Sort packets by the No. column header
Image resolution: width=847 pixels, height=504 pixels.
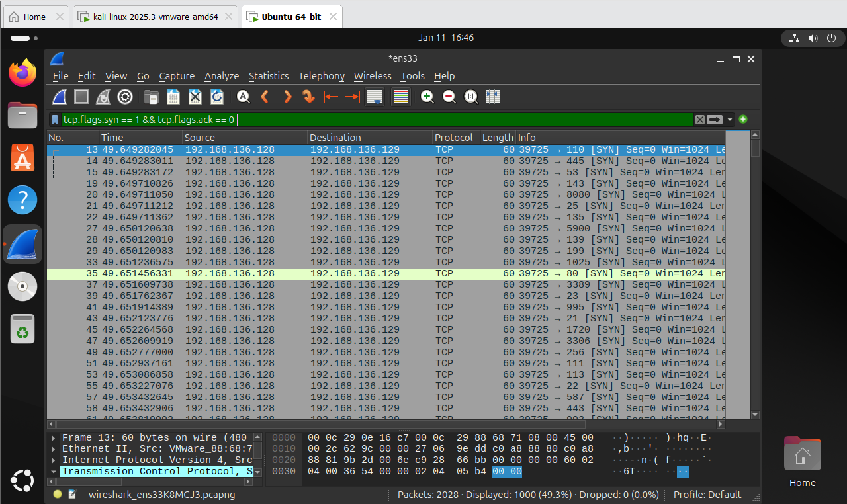click(x=73, y=138)
